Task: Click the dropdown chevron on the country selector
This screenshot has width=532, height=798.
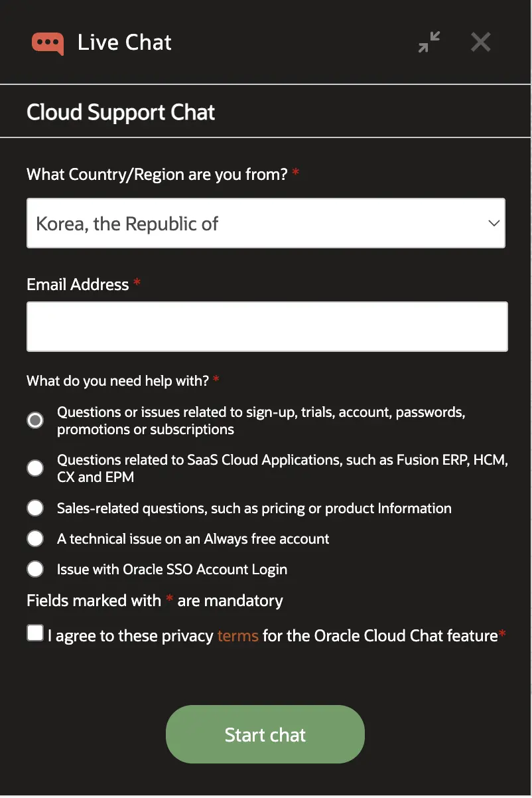Action: (x=494, y=223)
